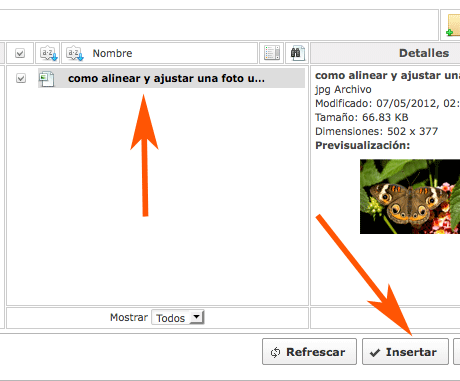Click the Nombre column header
The height and width of the screenshot is (381, 460).
coord(112,53)
